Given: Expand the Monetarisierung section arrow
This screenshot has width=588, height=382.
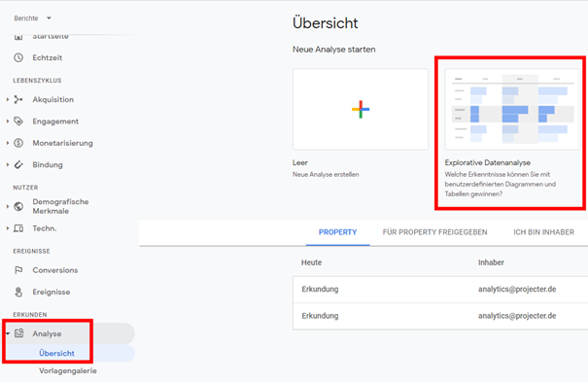Looking at the screenshot, I should (x=8, y=143).
